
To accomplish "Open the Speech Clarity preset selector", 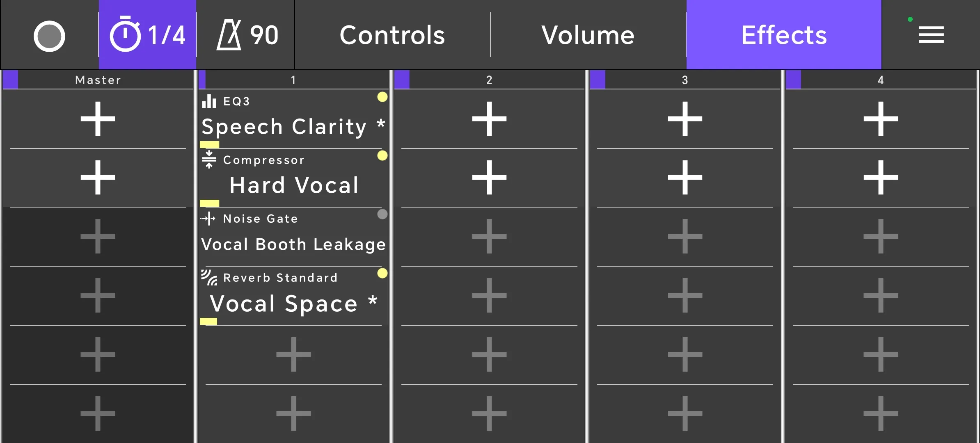I will 293,126.
